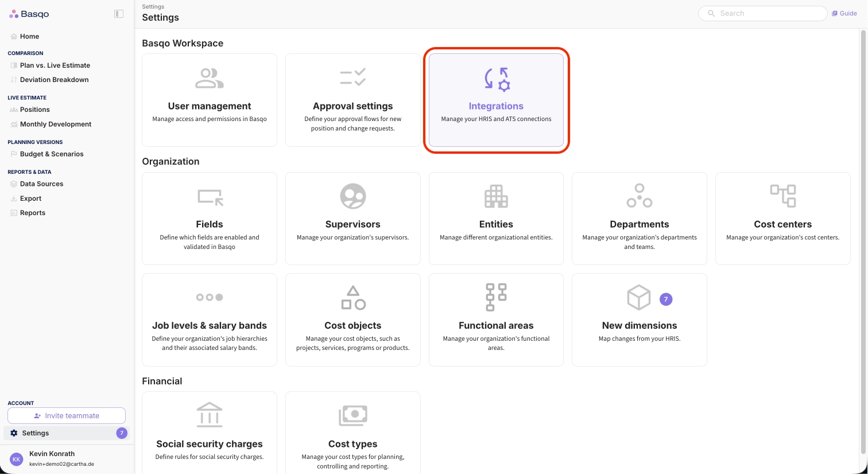Image resolution: width=868 pixels, height=475 pixels.
Task: Open Departments card title
Action: (x=640, y=224)
